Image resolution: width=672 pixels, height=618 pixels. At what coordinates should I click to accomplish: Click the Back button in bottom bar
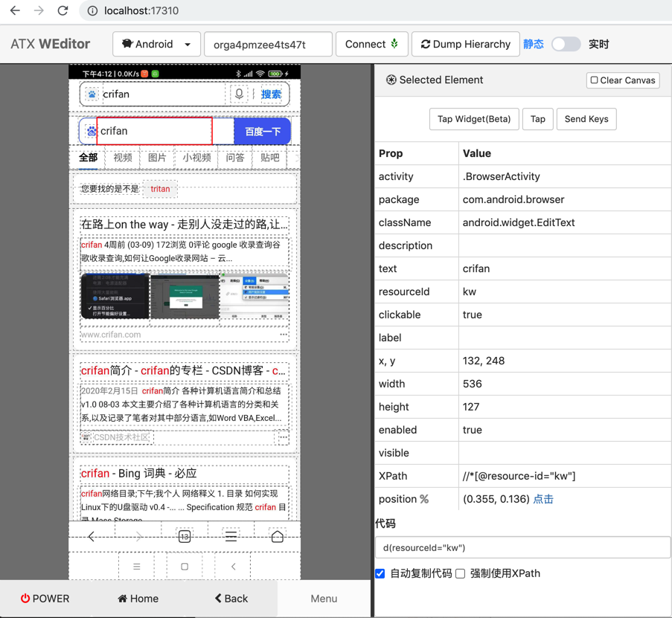[231, 599]
